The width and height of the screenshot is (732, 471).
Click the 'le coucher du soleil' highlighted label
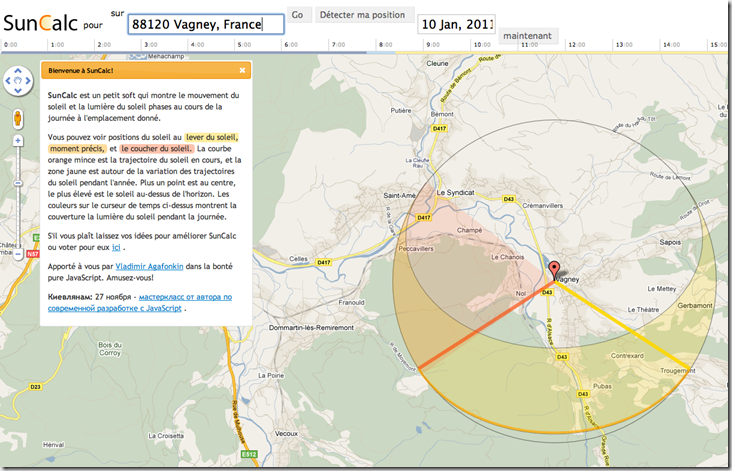point(156,148)
